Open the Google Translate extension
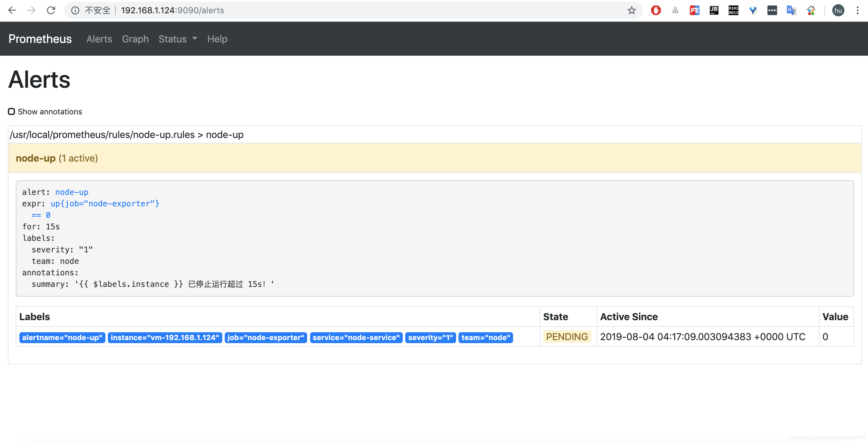 click(x=791, y=10)
